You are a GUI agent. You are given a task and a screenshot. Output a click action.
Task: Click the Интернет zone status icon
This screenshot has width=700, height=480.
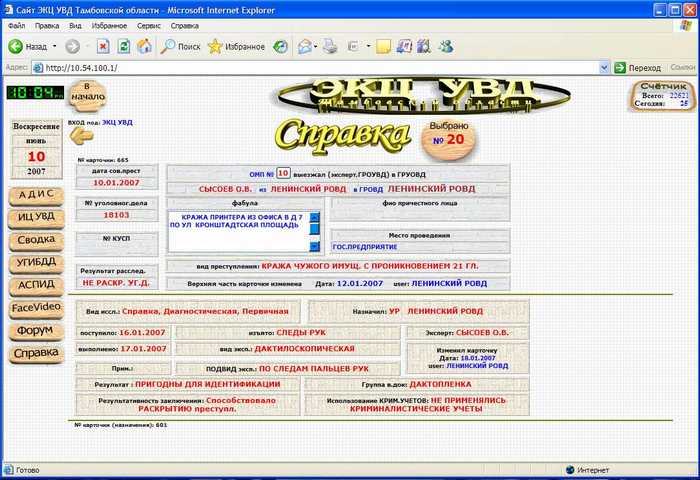[570, 470]
